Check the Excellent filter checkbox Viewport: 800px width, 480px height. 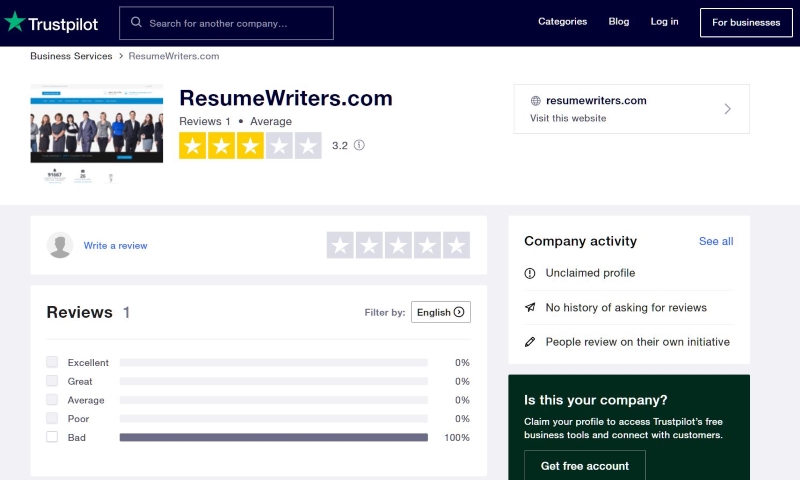[x=52, y=362]
